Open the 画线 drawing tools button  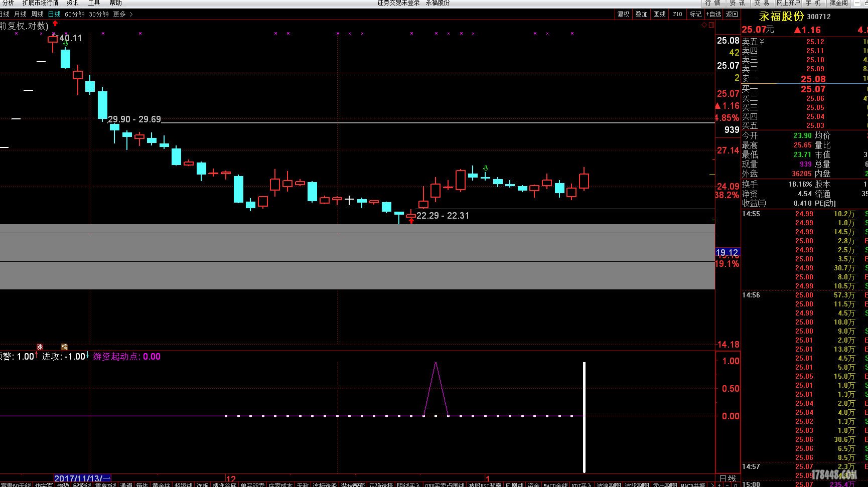tap(660, 14)
